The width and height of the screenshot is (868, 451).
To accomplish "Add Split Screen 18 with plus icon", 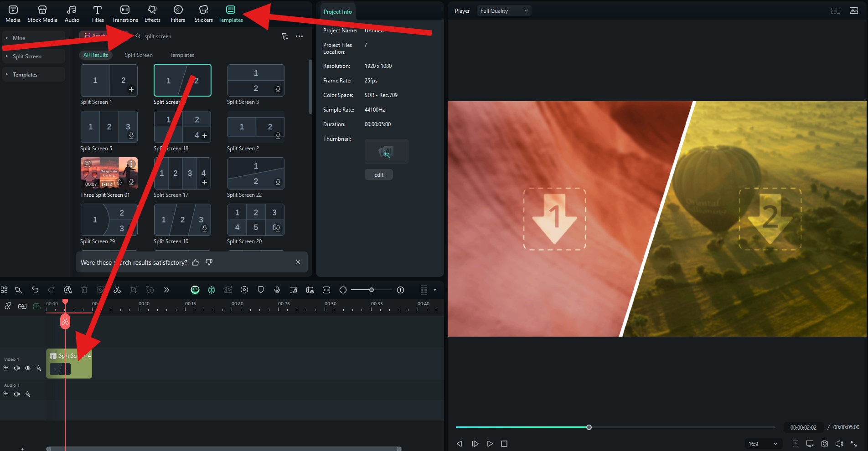I will click(x=205, y=136).
